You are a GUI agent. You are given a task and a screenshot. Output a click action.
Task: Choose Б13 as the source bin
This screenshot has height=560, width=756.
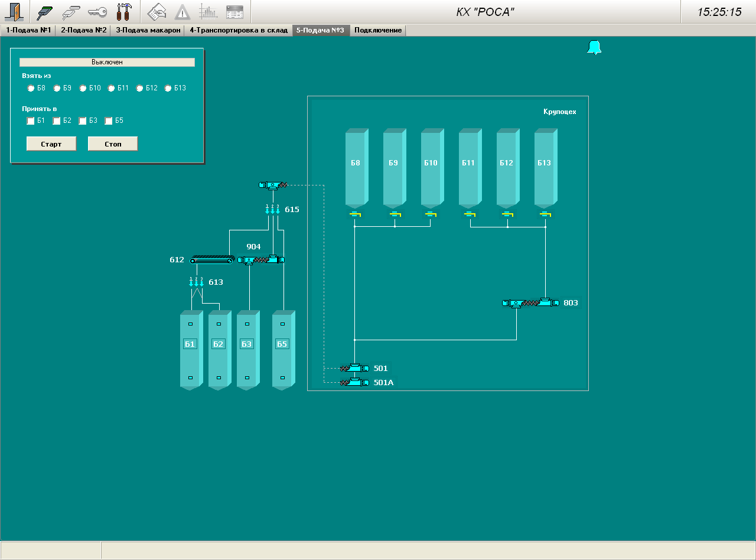[x=168, y=89]
